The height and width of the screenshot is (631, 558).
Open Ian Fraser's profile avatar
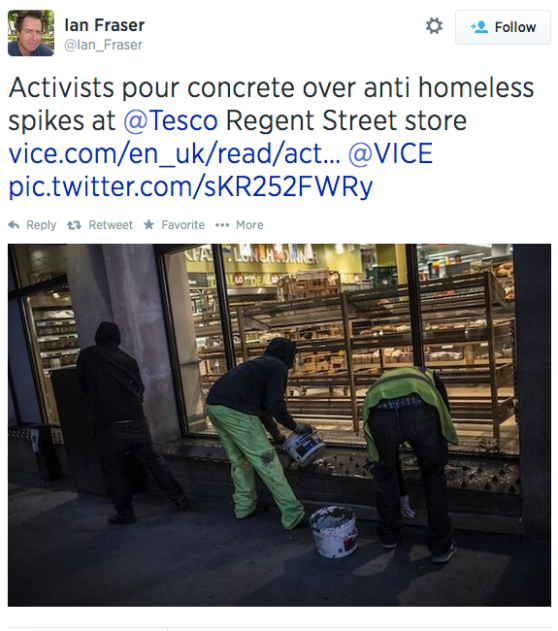[x=31, y=33]
